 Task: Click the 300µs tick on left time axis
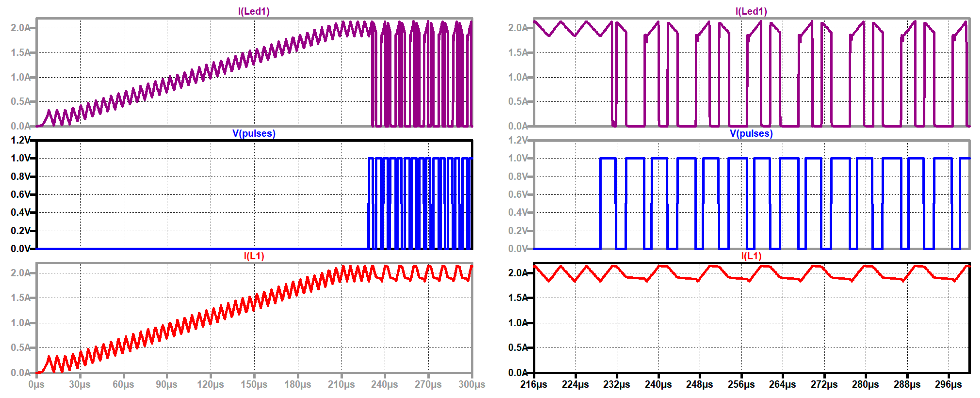[x=471, y=384]
